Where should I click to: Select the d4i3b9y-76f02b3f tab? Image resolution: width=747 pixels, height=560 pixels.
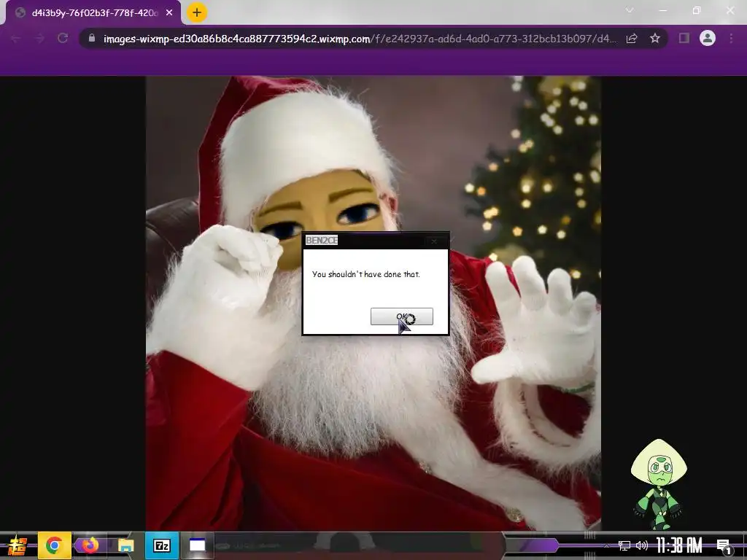(93, 13)
